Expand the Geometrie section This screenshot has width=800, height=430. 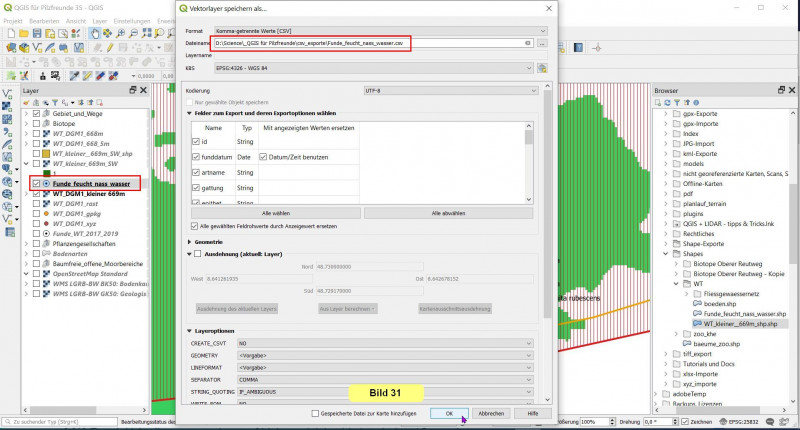coord(191,242)
